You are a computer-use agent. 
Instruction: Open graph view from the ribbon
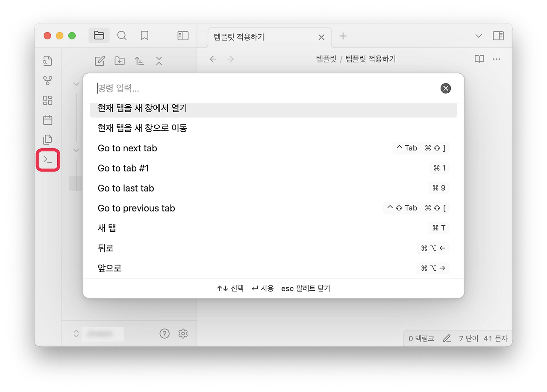click(47, 80)
